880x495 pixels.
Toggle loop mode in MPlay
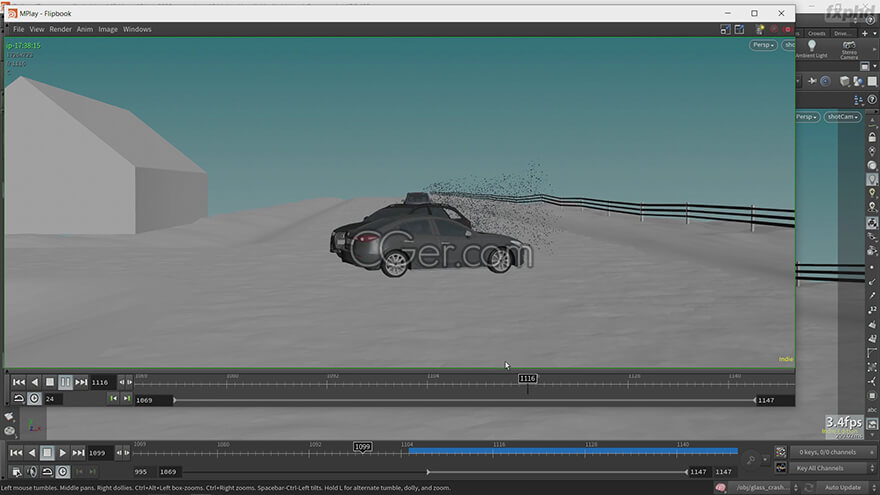tap(19, 398)
